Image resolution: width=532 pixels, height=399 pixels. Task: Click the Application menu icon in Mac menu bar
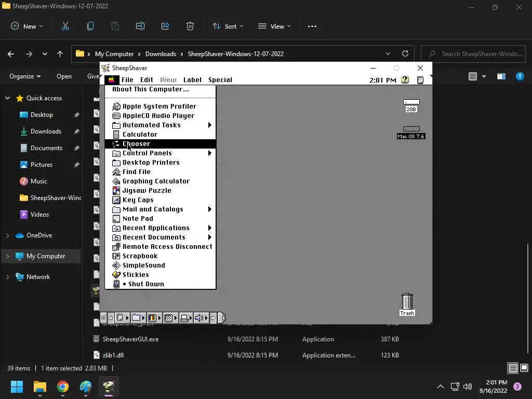[x=420, y=79]
